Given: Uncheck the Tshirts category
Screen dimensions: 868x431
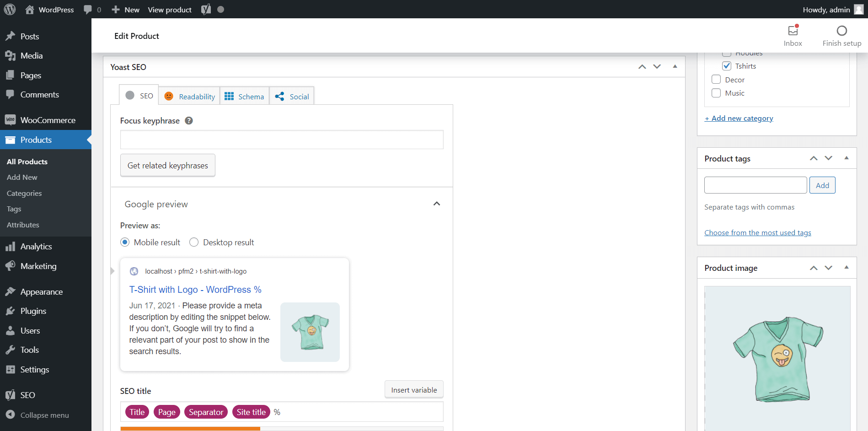Looking at the screenshot, I should pyautogui.click(x=727, y=66).
